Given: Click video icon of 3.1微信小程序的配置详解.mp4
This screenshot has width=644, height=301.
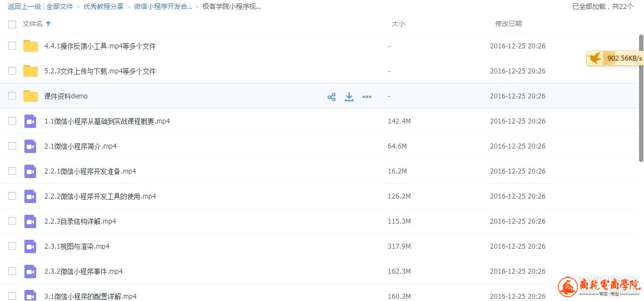Looking at the screenshot, I should point(31,295).
